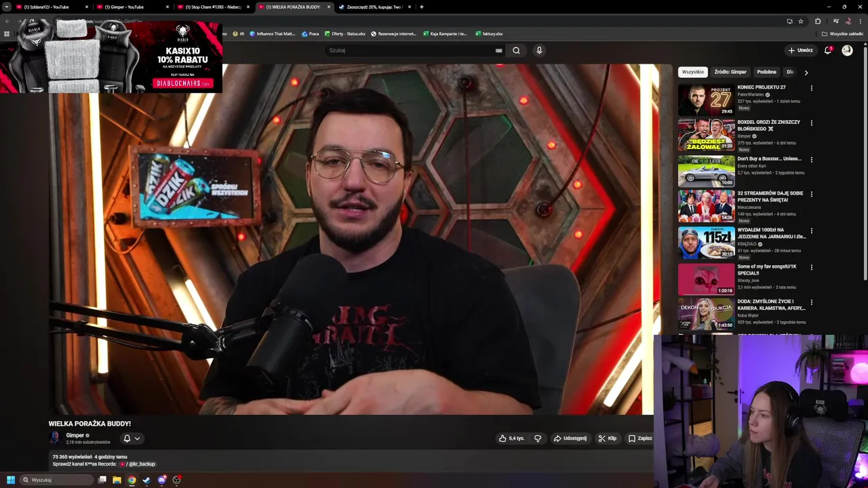Open options menu for BOXDEL GROZI video
Image resolution: width=868 pixels, height=488 pixels.
[811, 123]
